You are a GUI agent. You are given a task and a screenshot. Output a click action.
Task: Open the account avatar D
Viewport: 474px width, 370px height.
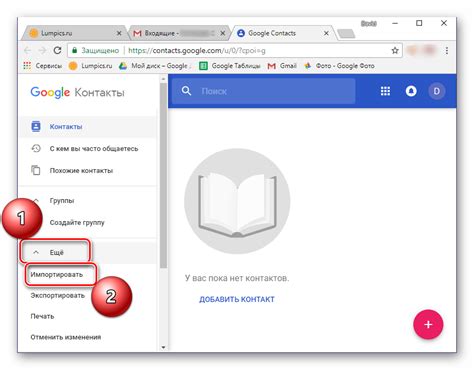click(x=437, y=91)
